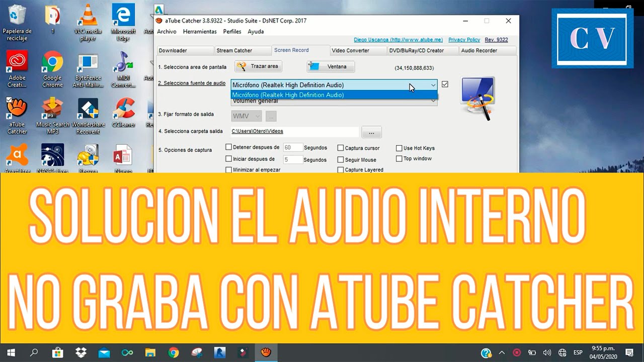Screen dimensions: 644x362
Task: Open Microsoft Store from taskbar
Action: (x=57, y=352)
